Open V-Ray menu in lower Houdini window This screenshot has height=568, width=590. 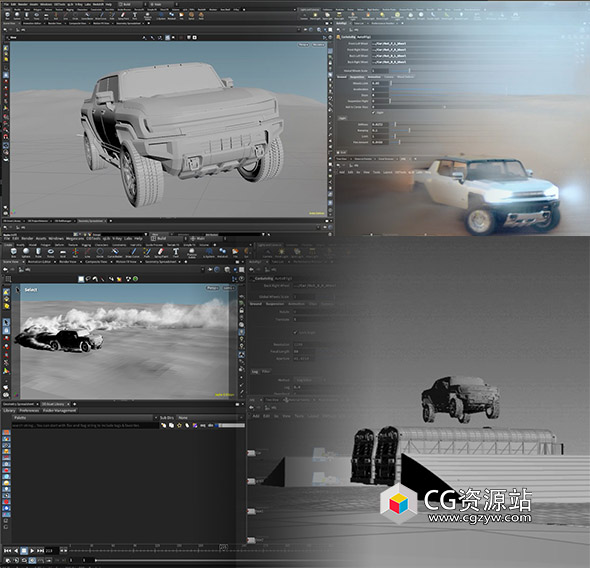pos(117,238)
